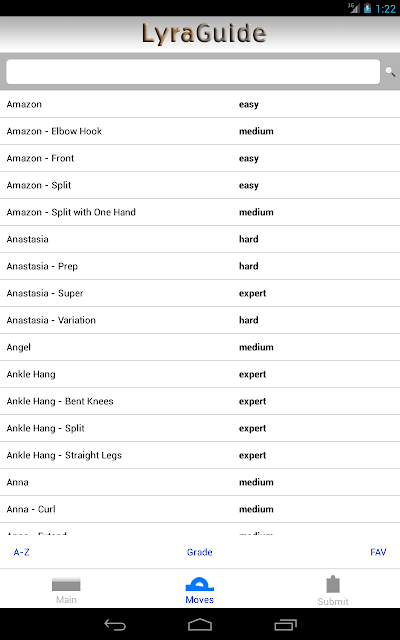Screen dimensions: 400x640
Task: Tap the Android back navigation icon
Action: 115,624
